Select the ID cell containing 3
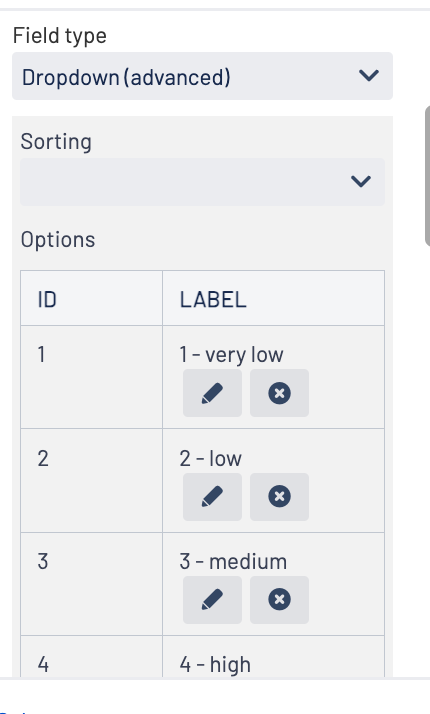Screen dimensions: 430x714 [x=92, y=584]
